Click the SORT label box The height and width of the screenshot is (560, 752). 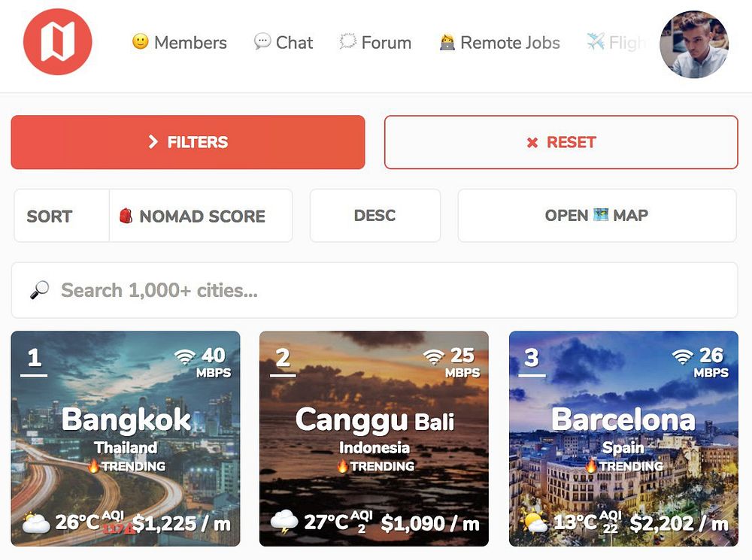pyautogui.click(x=62, y=215)
